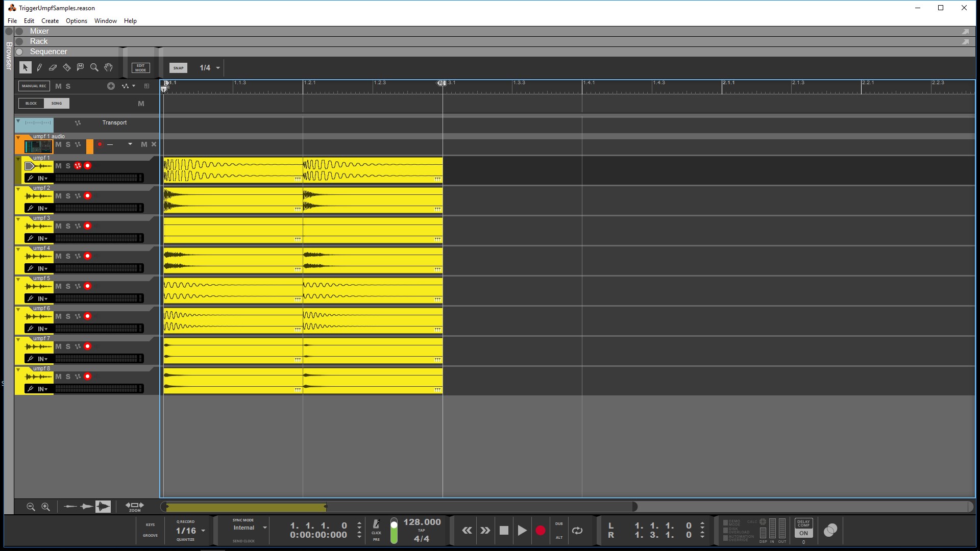Toggle global Mute all M button in header
The height and width of the screenshot is (551, 980).
point(58,86)
